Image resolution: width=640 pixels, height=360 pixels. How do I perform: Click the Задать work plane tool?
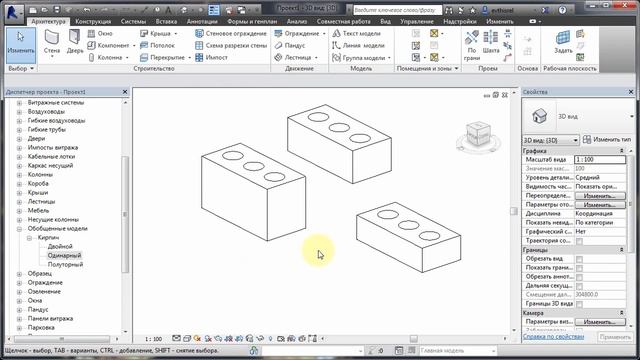[563, 42]
